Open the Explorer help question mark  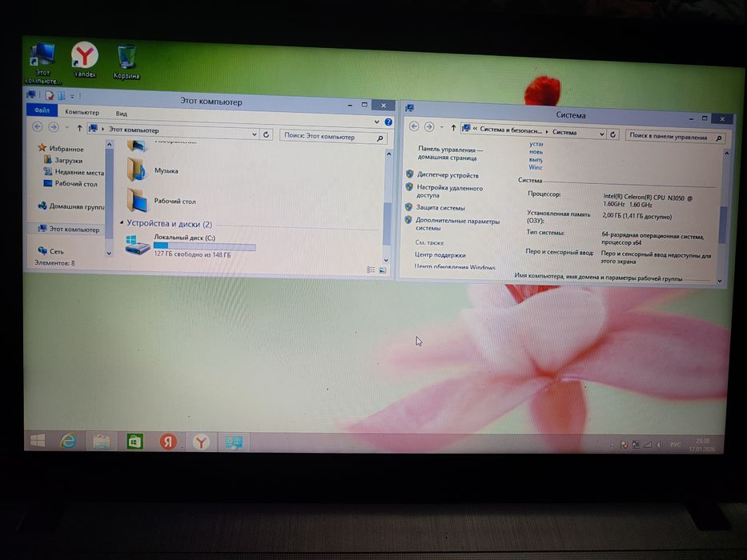(x=388, y=122)
